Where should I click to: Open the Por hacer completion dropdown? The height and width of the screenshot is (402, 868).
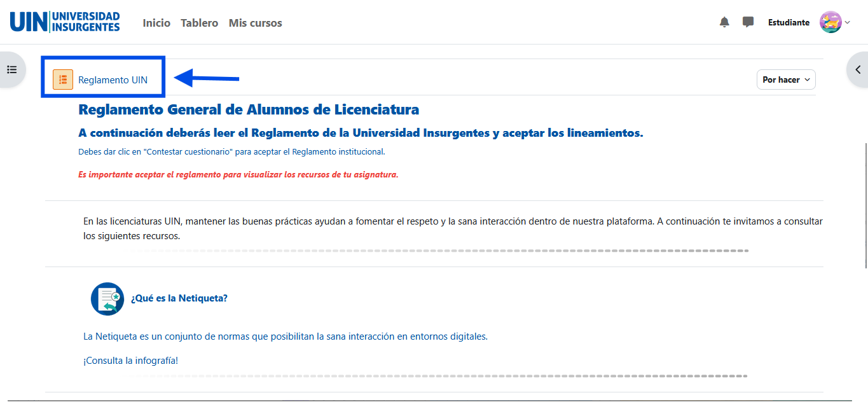click(x=786, y=80)
